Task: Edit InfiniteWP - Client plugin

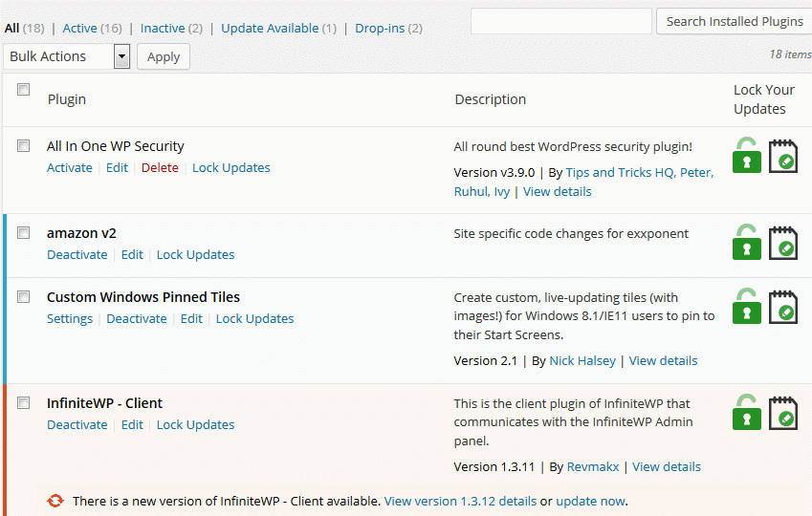Action: (132, 425)
